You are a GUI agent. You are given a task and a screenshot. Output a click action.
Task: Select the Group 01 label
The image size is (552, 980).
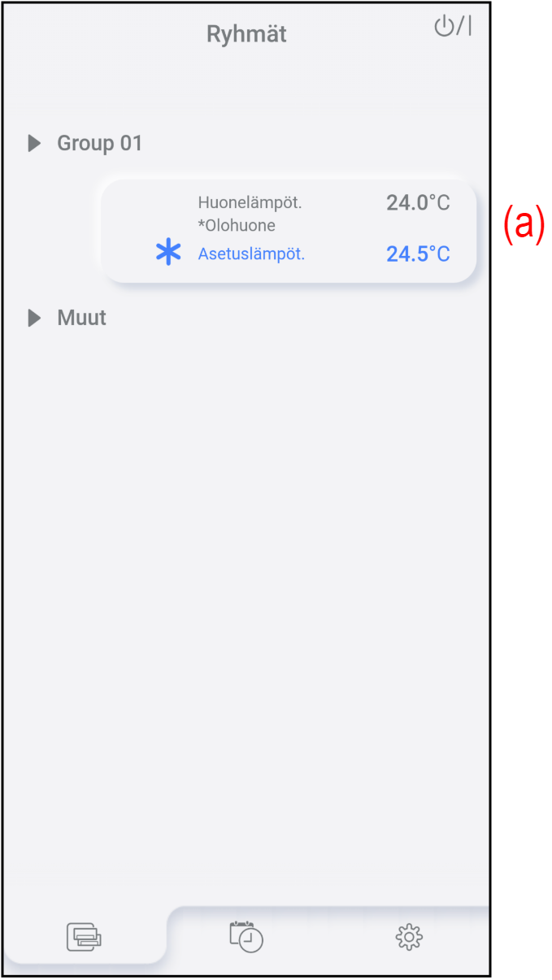point(99,144)
